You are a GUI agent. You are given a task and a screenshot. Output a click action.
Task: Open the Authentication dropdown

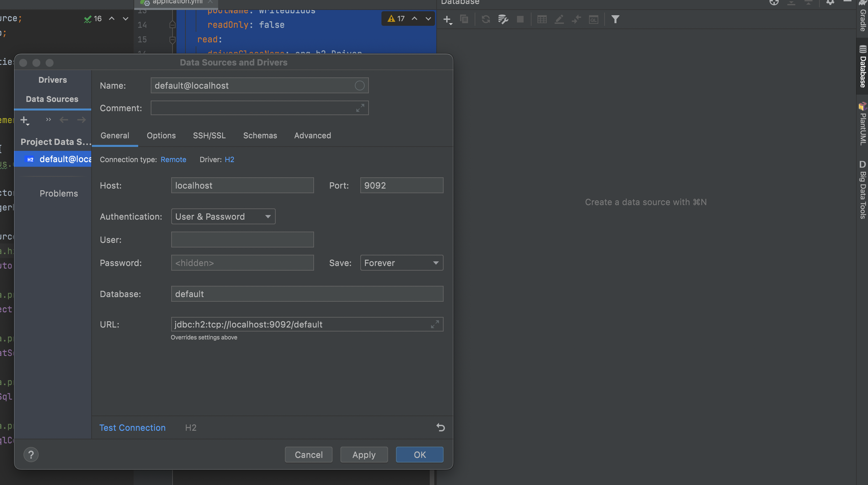[x=223, y=217]
